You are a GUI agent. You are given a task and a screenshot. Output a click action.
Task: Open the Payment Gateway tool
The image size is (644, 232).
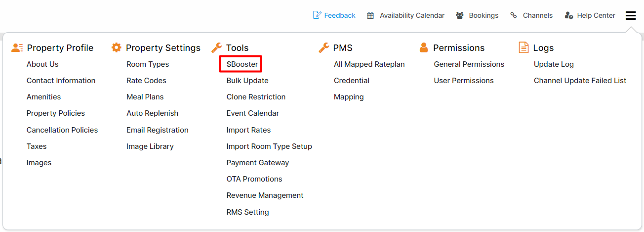click(x=258, y=163)
